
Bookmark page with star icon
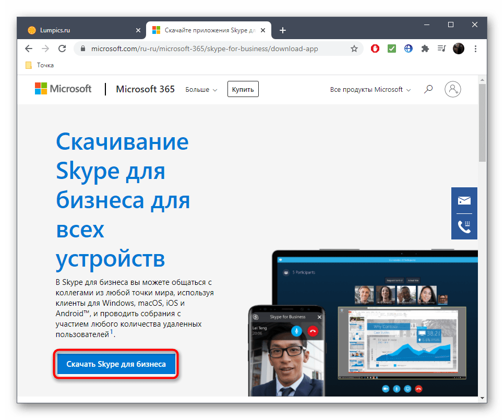pos(354,49)
